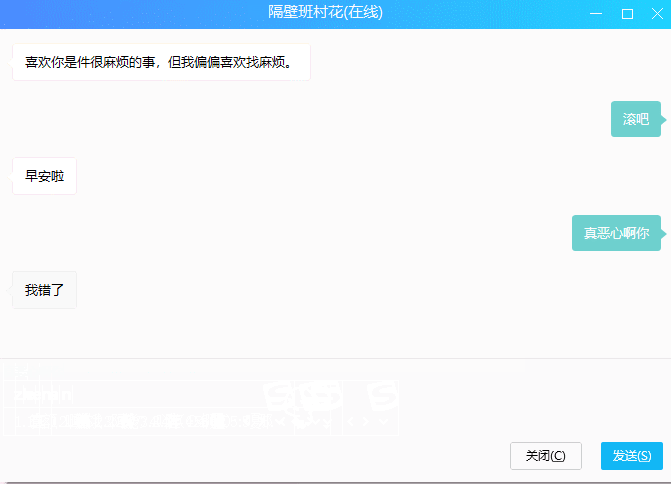
Task: Click the 我错了 received message bubble
Action: click(x=45, y=290)
